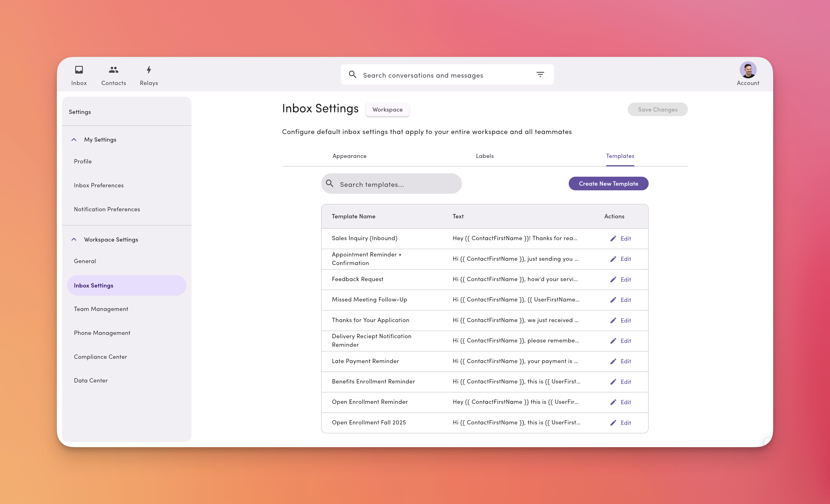Switch to the Appearance tab
This screenshot has width=830, height=504.
(349, 156)
